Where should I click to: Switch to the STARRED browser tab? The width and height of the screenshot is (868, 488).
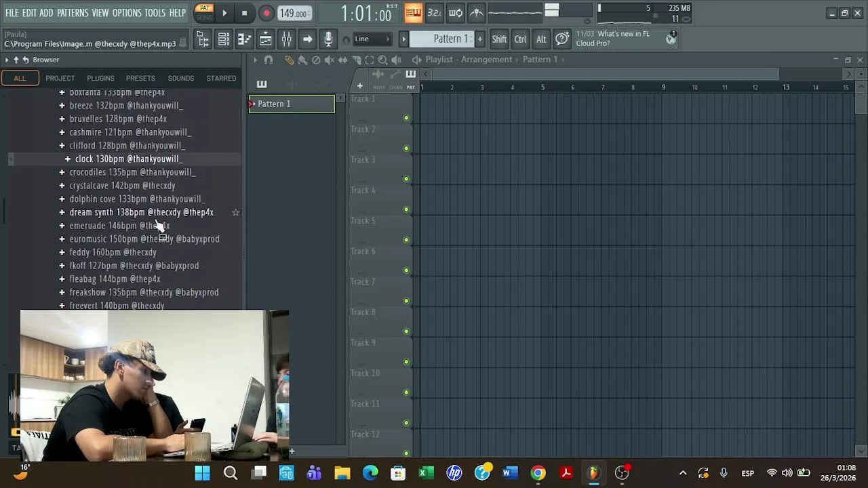coord(221,78)
